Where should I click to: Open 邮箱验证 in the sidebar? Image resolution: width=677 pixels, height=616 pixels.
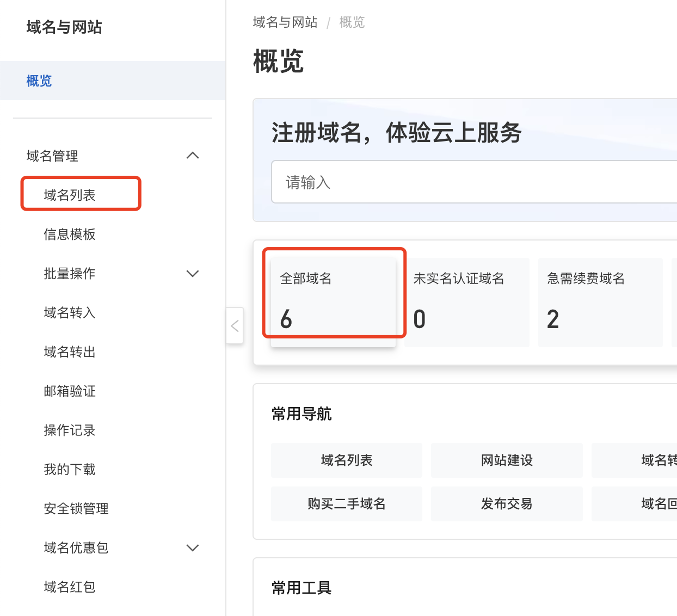point(70,391)
